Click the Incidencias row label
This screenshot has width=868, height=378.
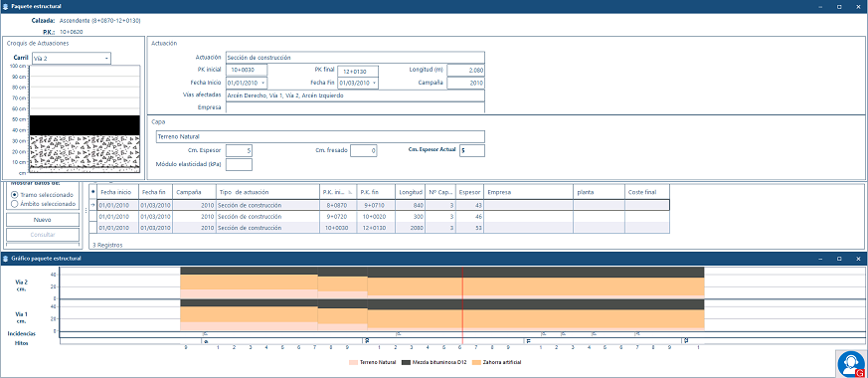pos(22,333)
